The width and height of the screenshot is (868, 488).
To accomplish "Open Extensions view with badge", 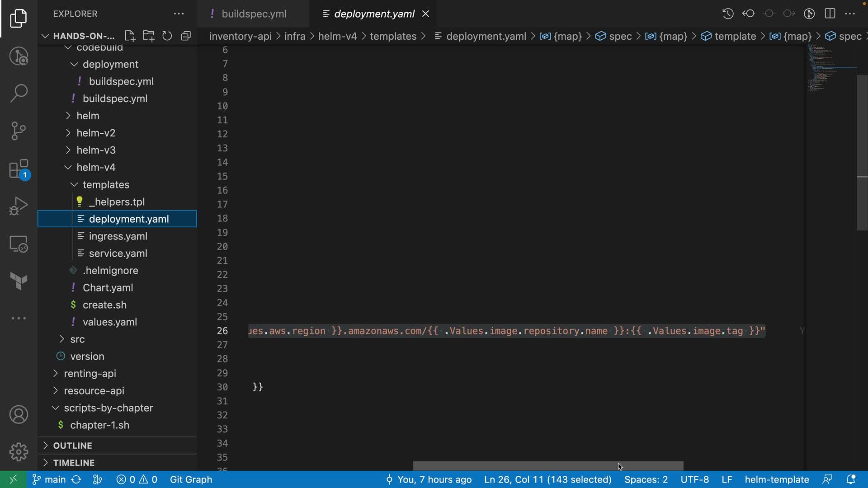I will point(19,169).
